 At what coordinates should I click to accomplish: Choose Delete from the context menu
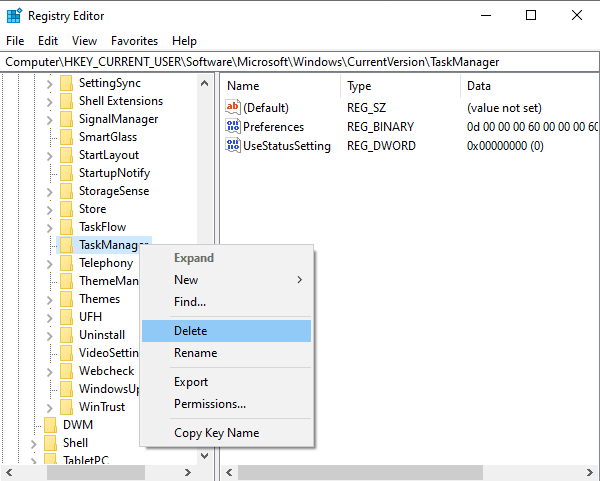pos(227,331)
